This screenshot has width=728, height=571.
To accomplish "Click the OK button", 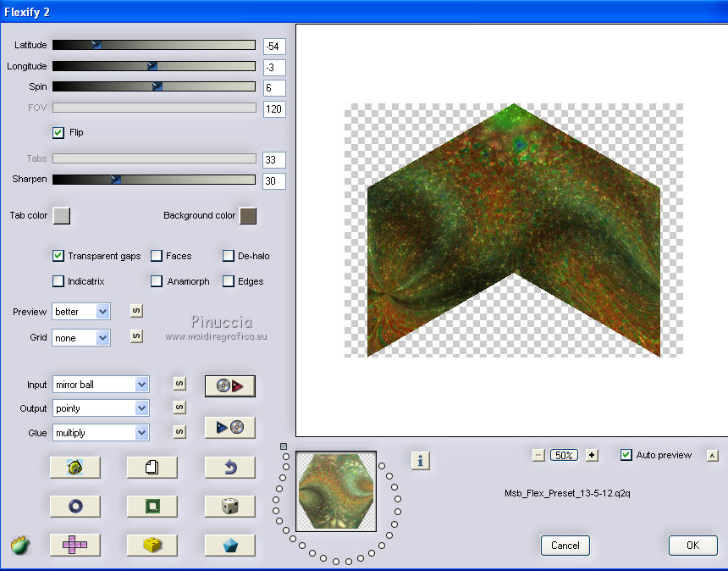I will tap(692, 546).
